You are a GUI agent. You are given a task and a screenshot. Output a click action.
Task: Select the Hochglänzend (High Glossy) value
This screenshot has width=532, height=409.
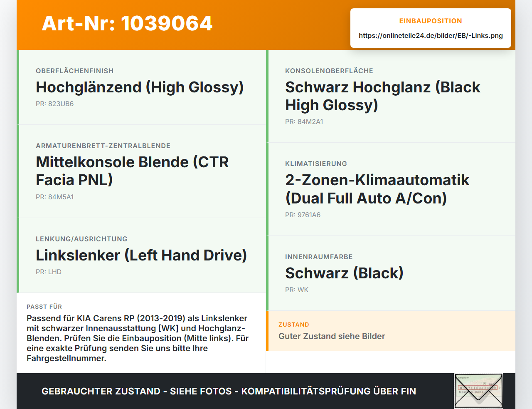click(x=140, y=87)
